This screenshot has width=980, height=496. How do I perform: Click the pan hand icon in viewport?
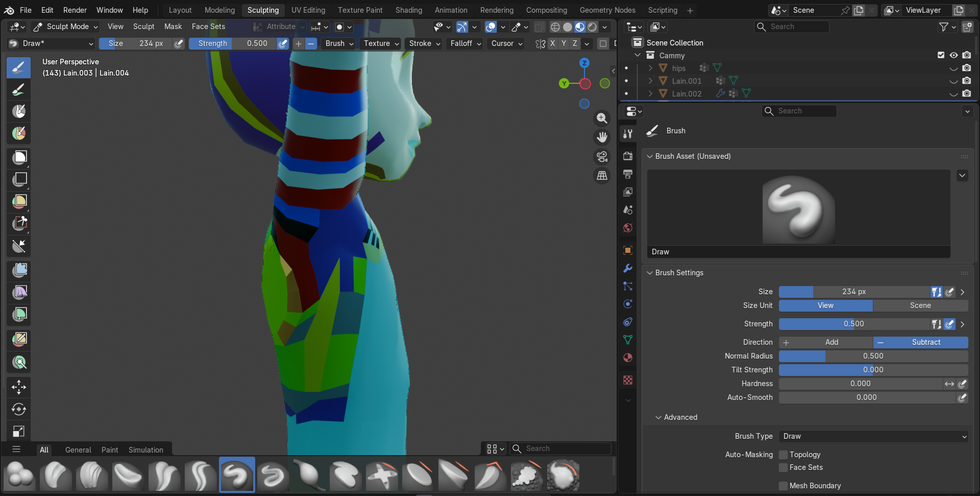(x=602, y=137)
